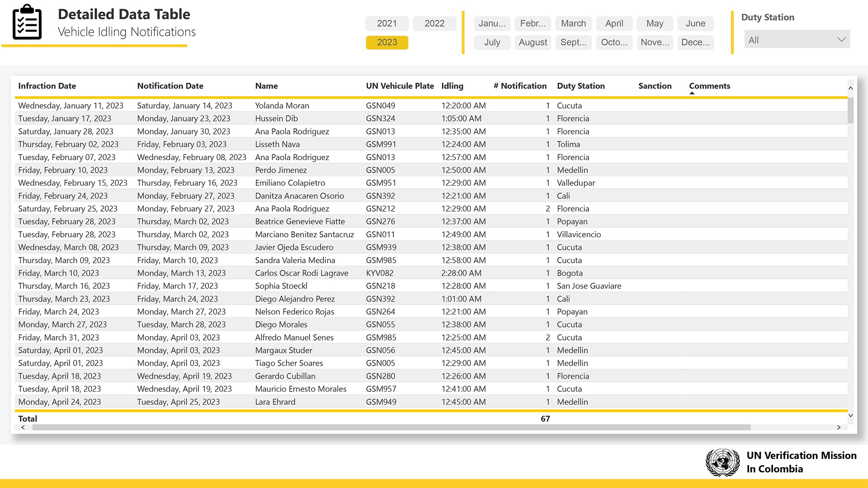868x488 pixels.
Task: Filter by February month
Action: coord(533,23)
